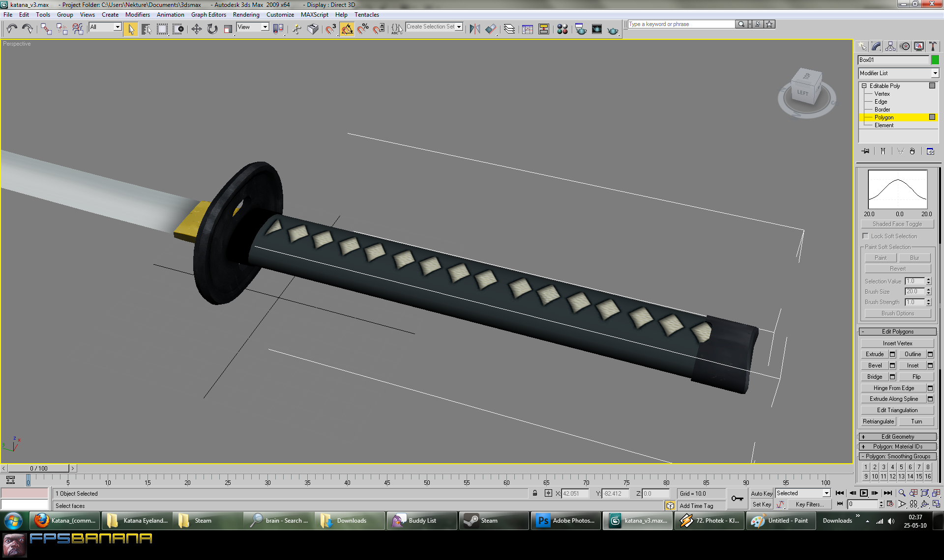Click the Remove Modifier trash icon below the stack

[x=913, y=151]
